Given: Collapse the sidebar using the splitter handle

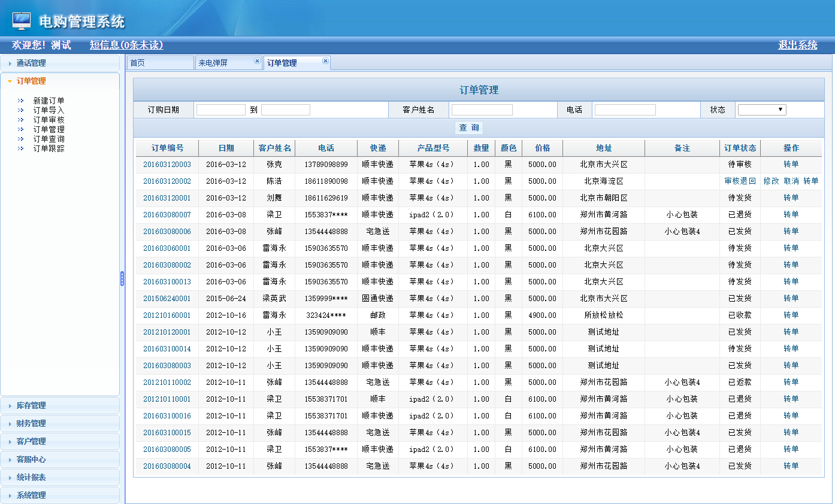Looking at the screenshot, I should (122, 278).
